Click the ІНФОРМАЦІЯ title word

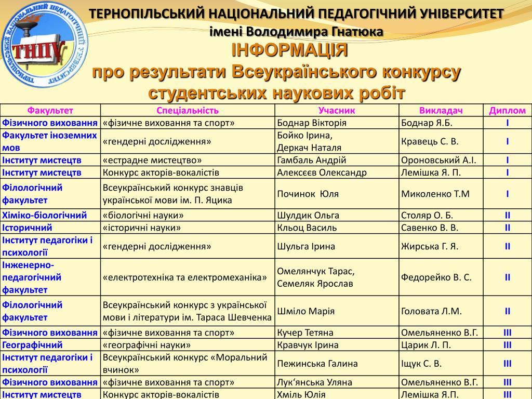point(289,50)
